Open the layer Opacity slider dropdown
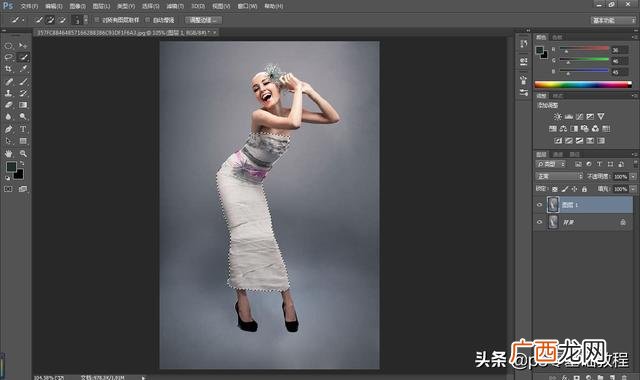Image resolution: width=640 pixels, height=380 pixels. (633, 176)
